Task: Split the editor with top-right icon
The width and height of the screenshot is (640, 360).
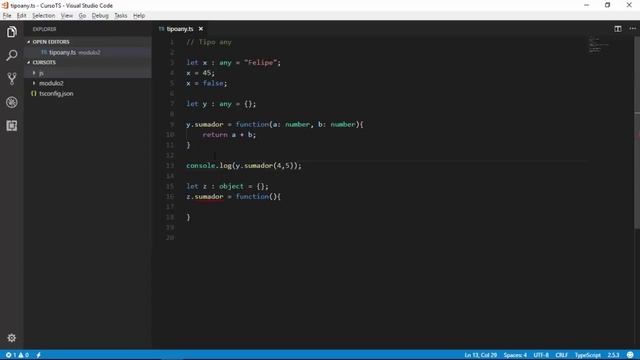Action: [x=618, y=29]
